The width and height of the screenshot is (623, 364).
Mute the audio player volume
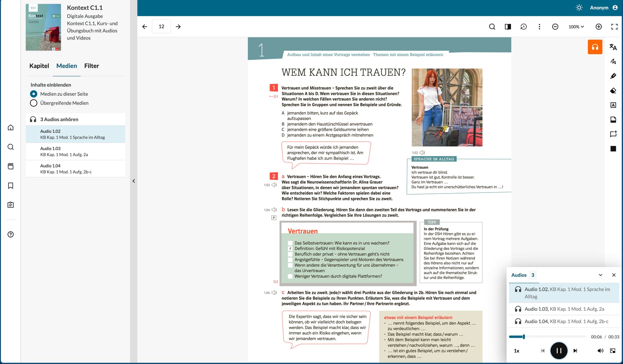600,351
